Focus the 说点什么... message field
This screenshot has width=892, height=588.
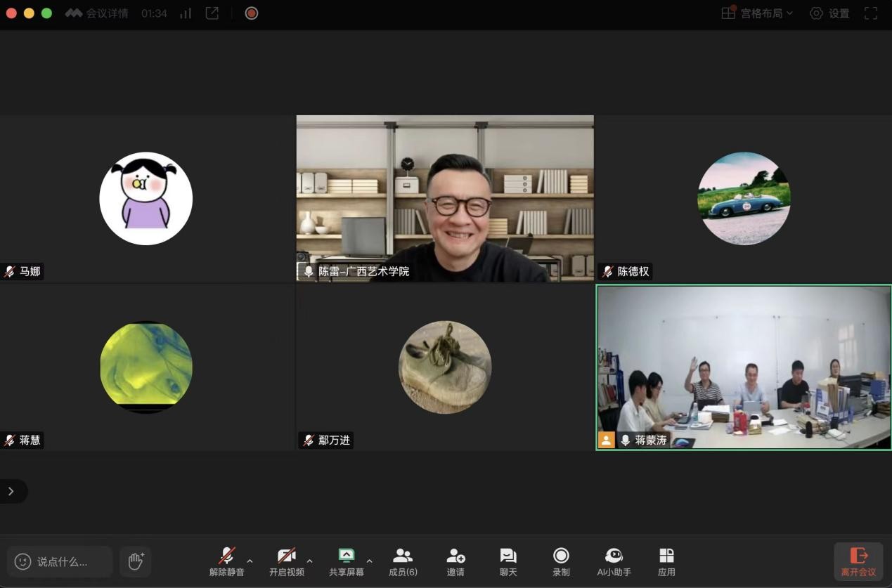[60, 561]
